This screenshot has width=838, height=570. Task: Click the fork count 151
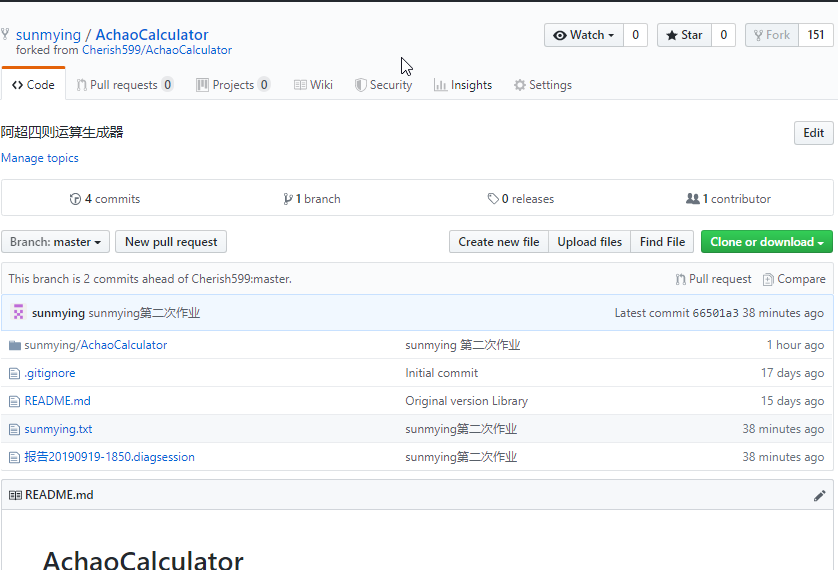pyautogui.click(x=816, y=35)
